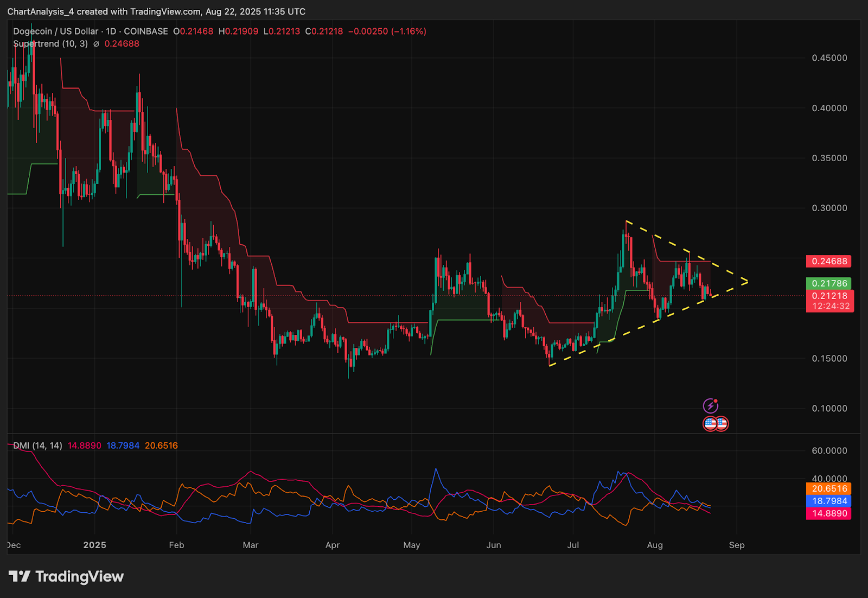Viewport: 868px width, 598px height.
Task: Click the blue 18.7984 DMI axis label
Action: (829, 501)
